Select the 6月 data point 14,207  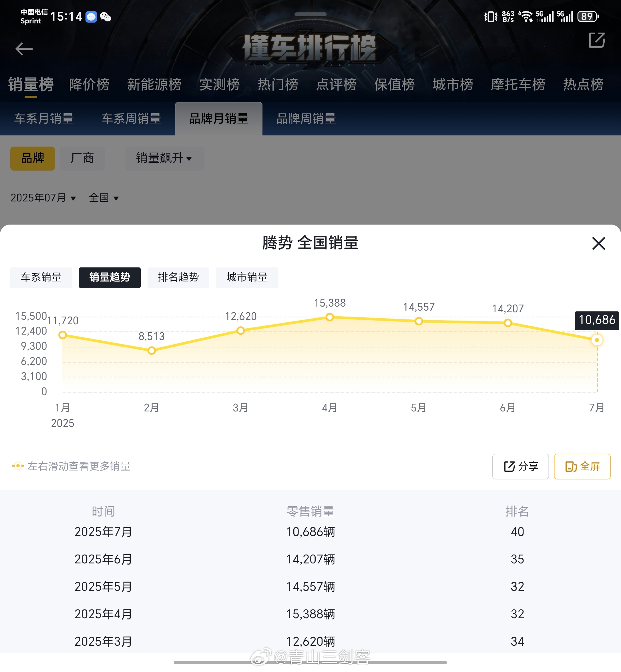508,323
